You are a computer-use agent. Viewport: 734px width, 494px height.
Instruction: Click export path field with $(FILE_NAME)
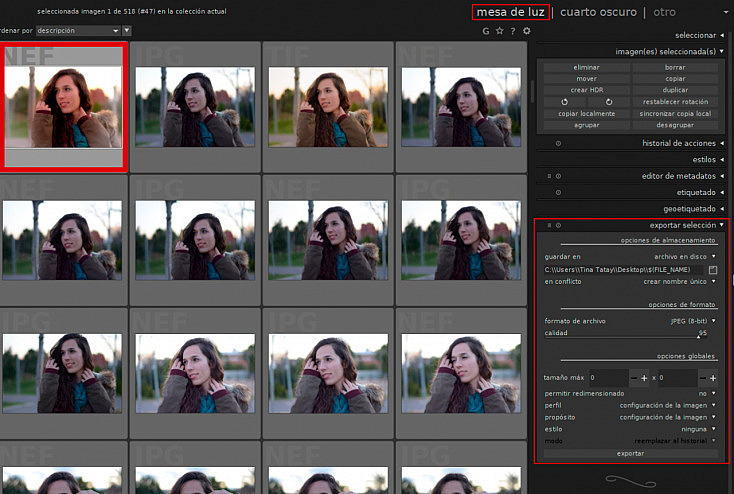click(x=624, y=270)
